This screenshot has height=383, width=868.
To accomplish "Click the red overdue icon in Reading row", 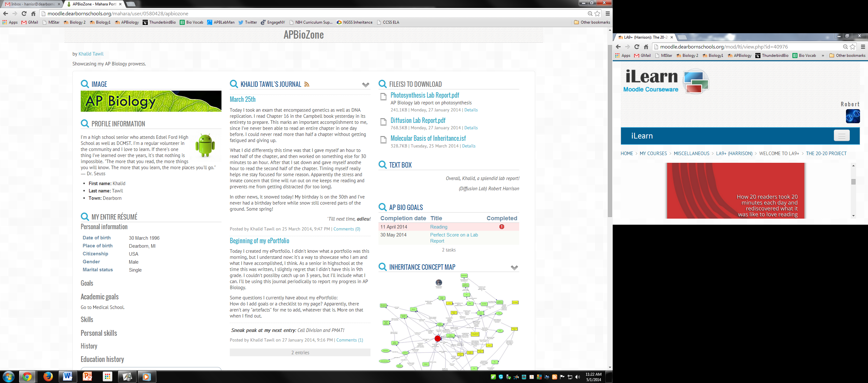I will click(502, 227).
